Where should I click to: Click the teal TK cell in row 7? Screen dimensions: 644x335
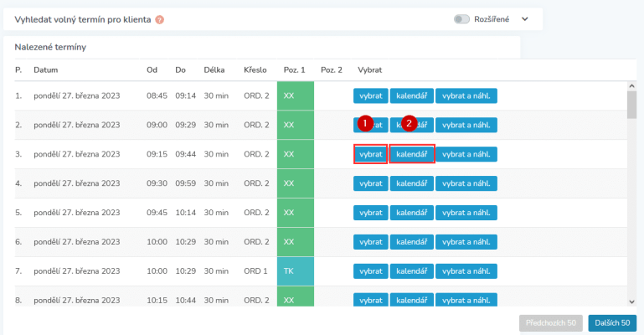coord(296,271)
